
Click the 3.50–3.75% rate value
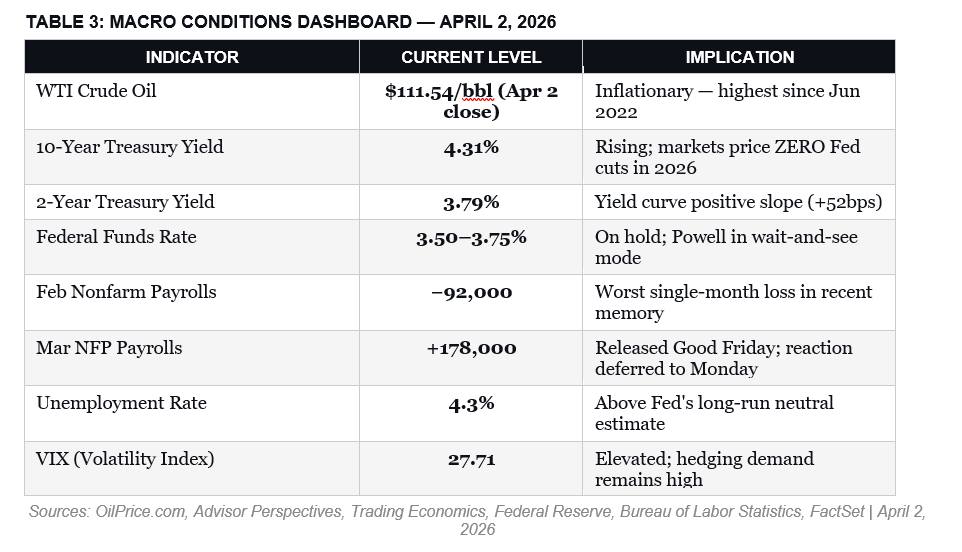click(x=471, y=237)
